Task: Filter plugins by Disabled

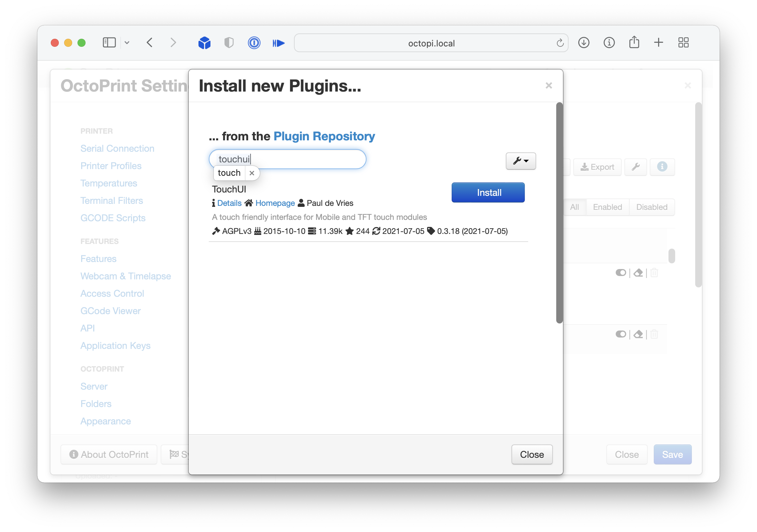Action: tap(652, 207)
